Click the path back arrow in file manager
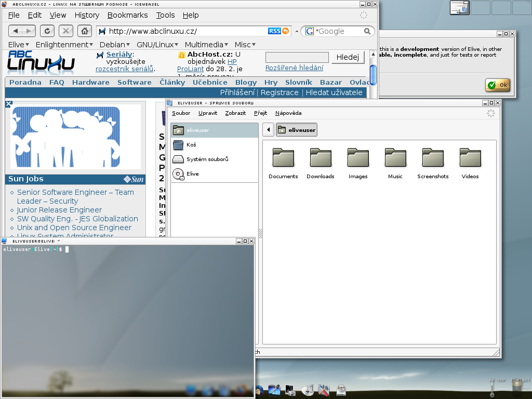532x399 pixels. click(x=269, y=130)
